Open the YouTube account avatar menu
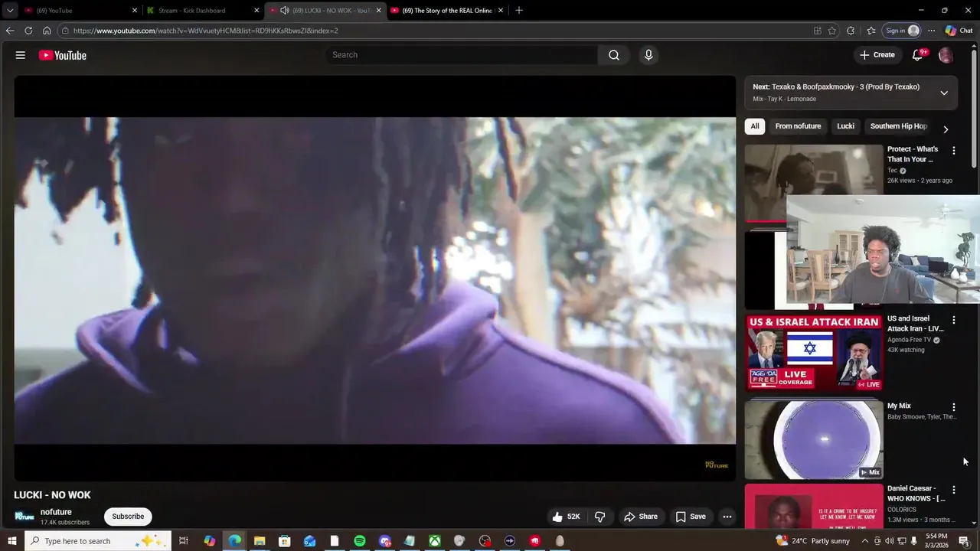Image resolution: width=980 pixels, height=551 pixels. [x=946, y=55]
